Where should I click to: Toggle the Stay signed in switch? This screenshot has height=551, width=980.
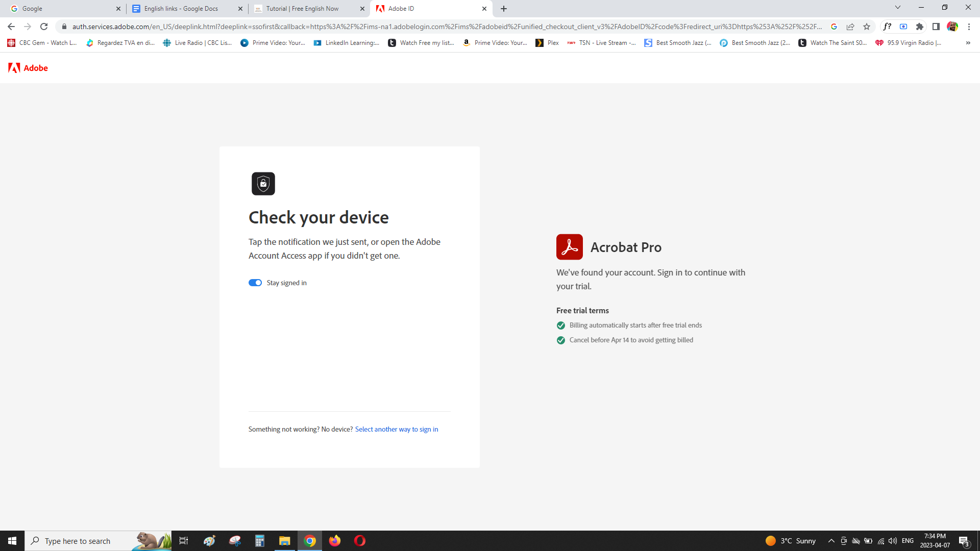click(255, 283)
